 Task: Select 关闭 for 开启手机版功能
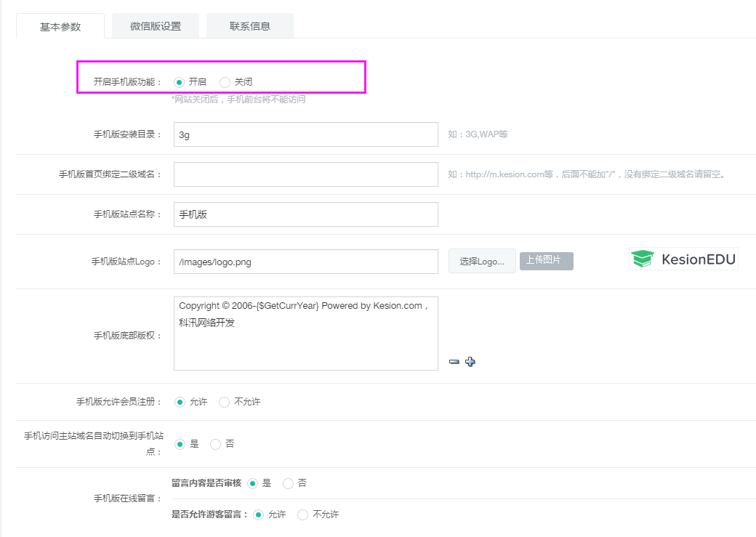click(225, 82)
